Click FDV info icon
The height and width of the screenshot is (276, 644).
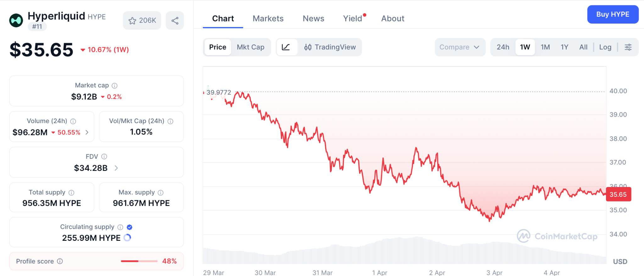[104, 157]
